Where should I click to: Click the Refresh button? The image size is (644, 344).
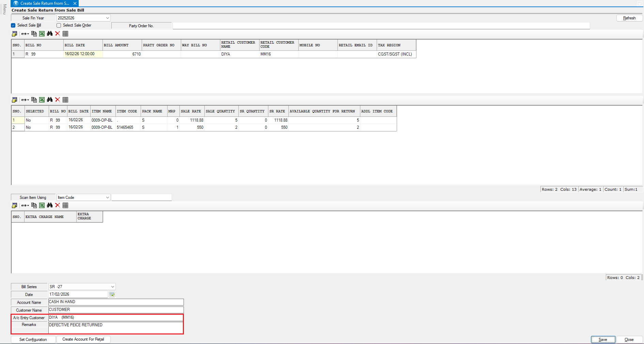point(629,18)
